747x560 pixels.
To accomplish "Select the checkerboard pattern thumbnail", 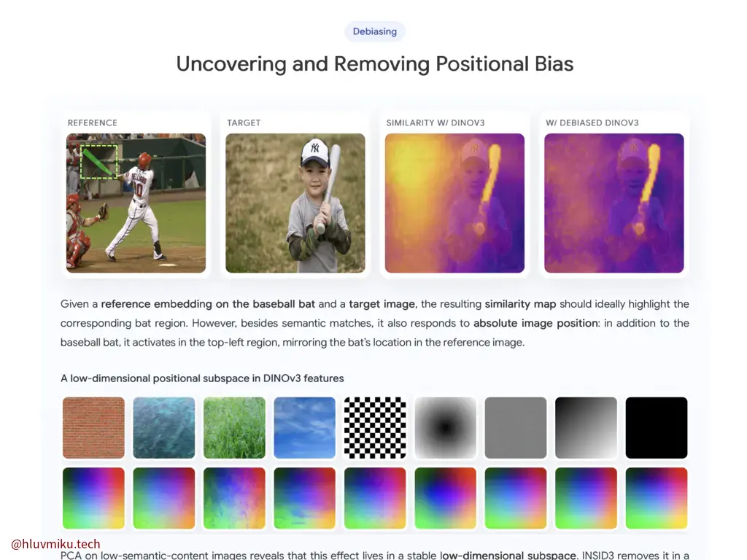I will (x=375, y=427).
